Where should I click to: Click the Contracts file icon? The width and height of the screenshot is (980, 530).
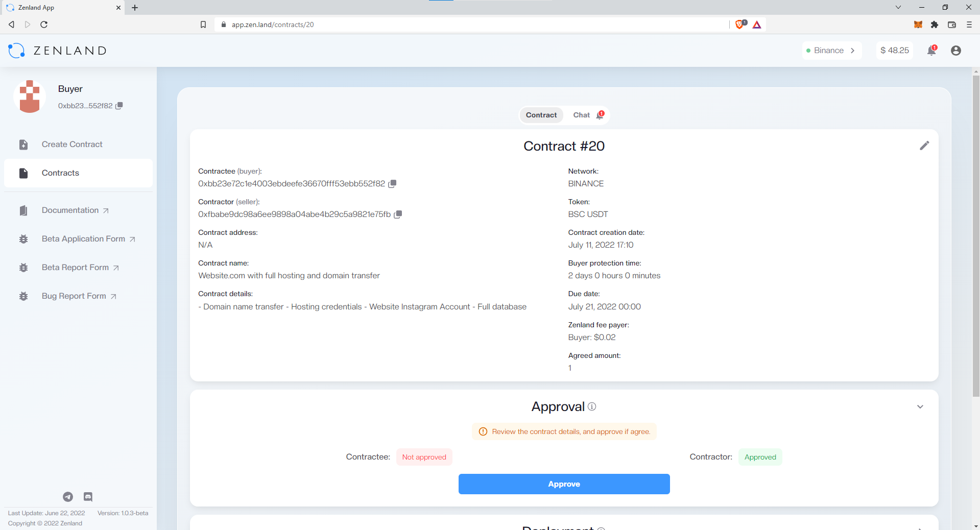23,173
